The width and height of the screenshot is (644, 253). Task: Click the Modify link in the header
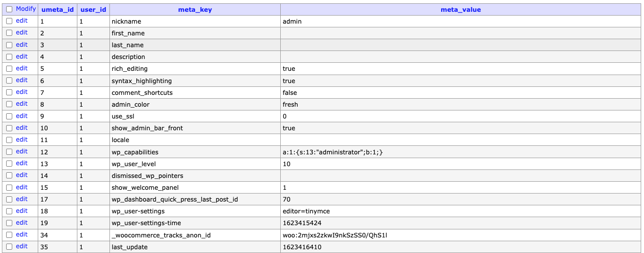coord(25,9)
